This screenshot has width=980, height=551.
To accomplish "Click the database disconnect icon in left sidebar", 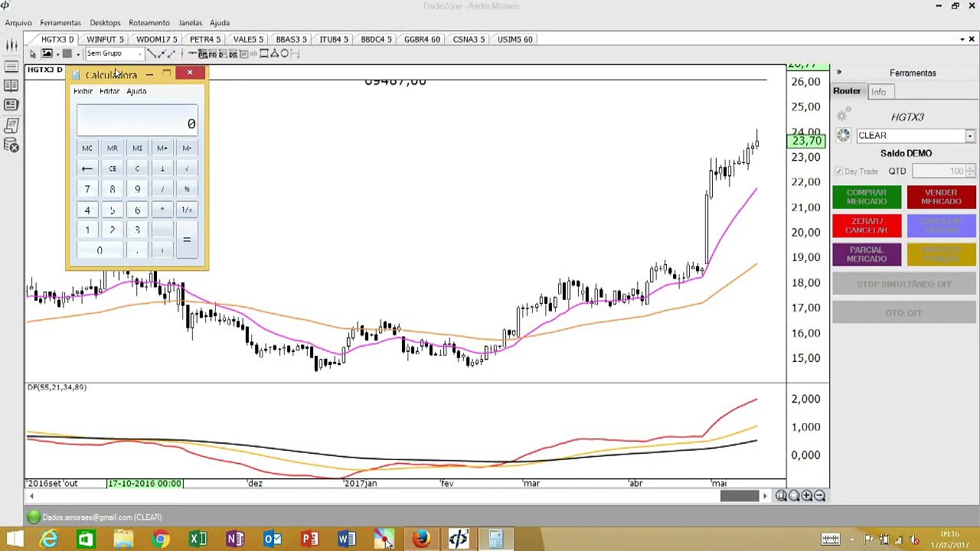I will click(11, 145).
